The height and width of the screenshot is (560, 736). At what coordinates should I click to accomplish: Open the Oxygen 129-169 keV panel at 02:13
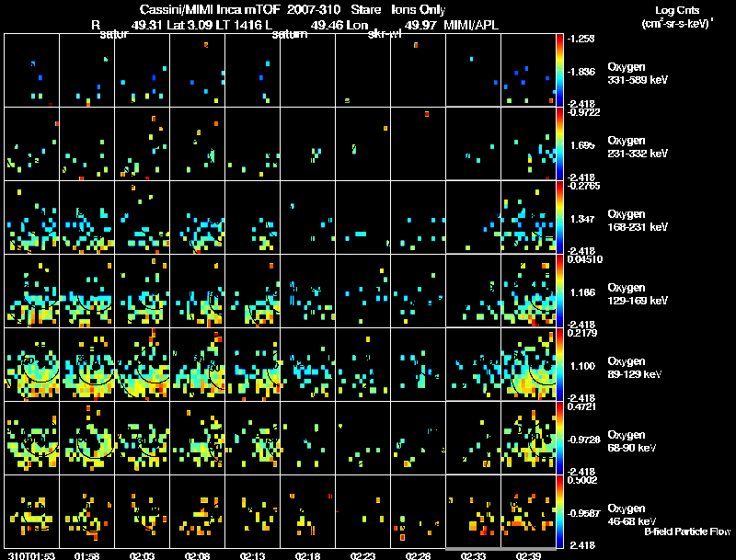(x=252, y=291)
